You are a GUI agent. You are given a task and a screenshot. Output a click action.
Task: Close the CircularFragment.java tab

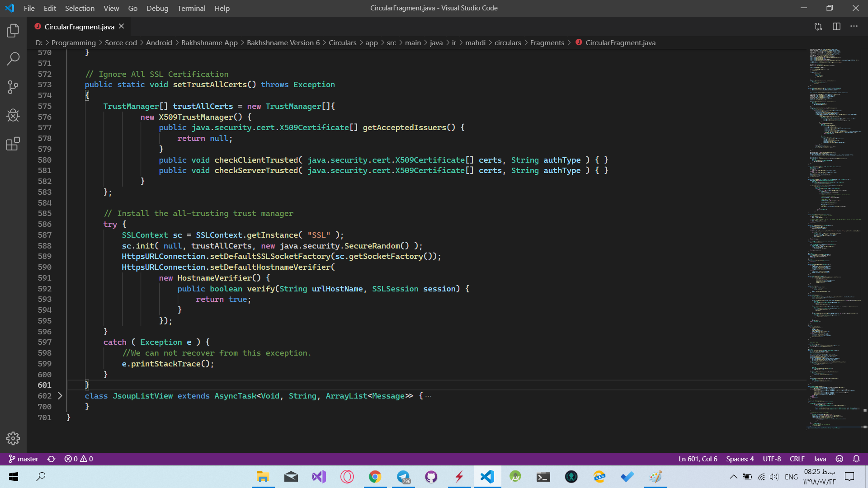click(122, 27)
